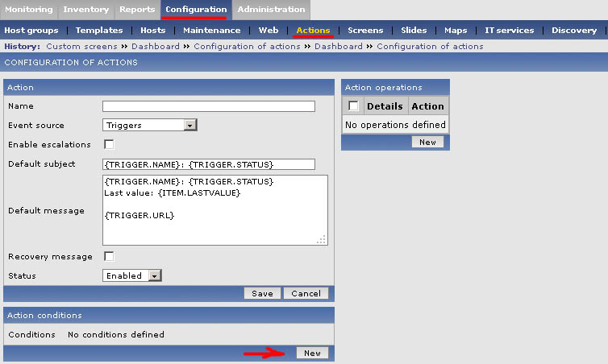Image resolution: width=608 pixels, height=364 pixels.
Task: Go to Templates submenu
Action: tap(99, 31)
